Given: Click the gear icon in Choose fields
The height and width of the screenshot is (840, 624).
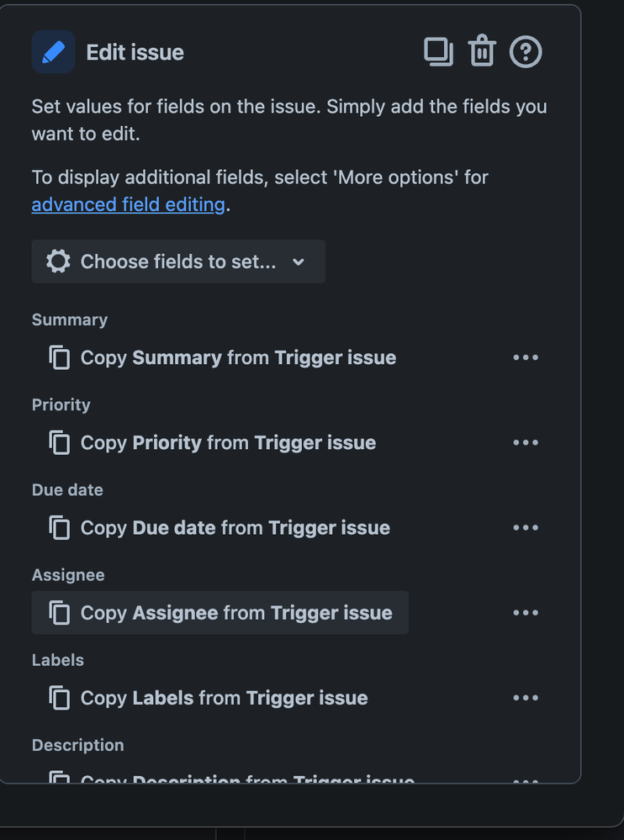Looking at the screenshot, I should point(58,262).
